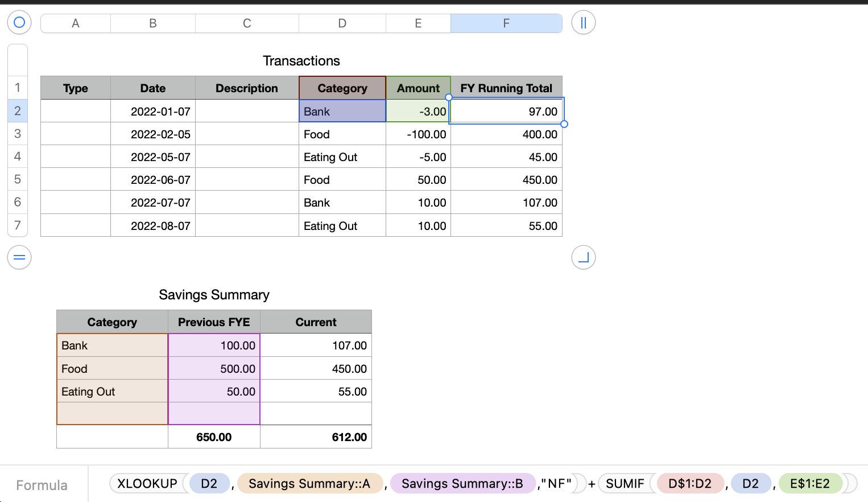Click the XLOOKUP function token in formula bar
Image resolution: width=868 pixels, height=502 pixels.
click(x=147, y=483)
